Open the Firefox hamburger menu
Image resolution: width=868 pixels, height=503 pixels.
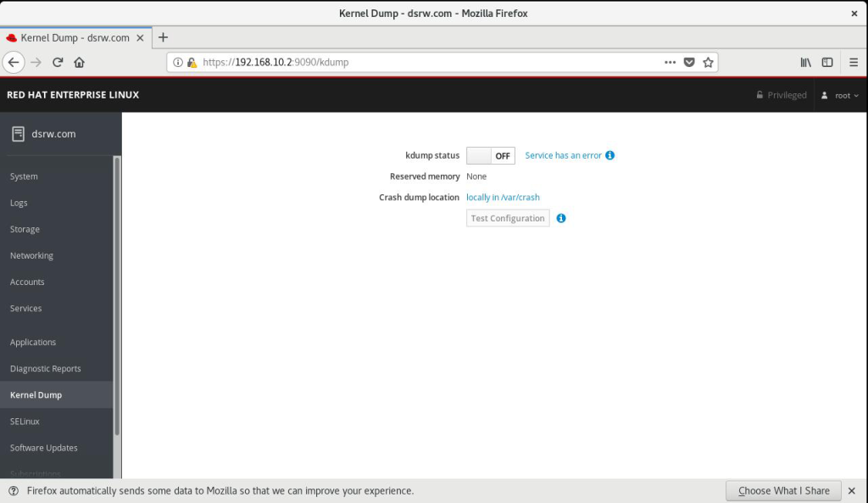coord(854,62)
